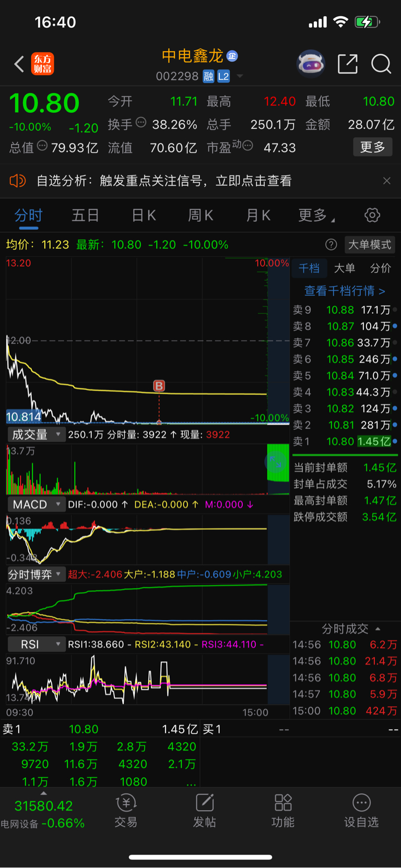Open the 自选分析 signal notice

164,181
